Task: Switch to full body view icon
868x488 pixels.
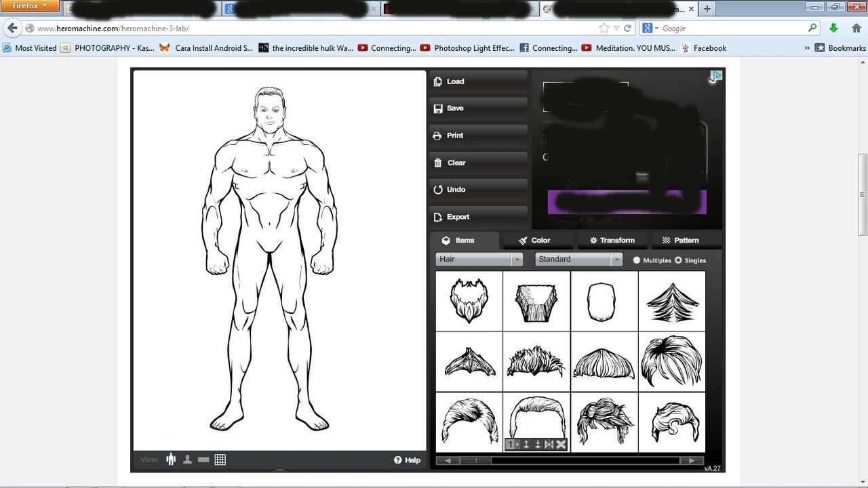Action: click(171, 460)
